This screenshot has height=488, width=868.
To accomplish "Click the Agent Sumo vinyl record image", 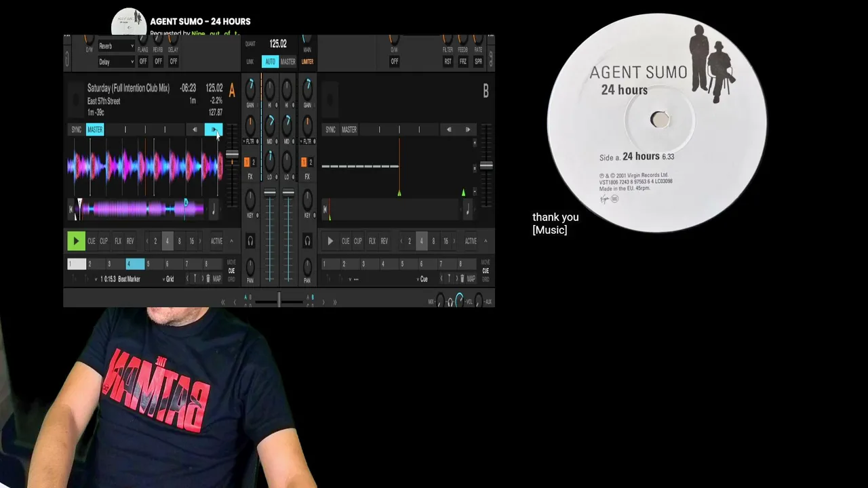I will (x=657, y=122).
